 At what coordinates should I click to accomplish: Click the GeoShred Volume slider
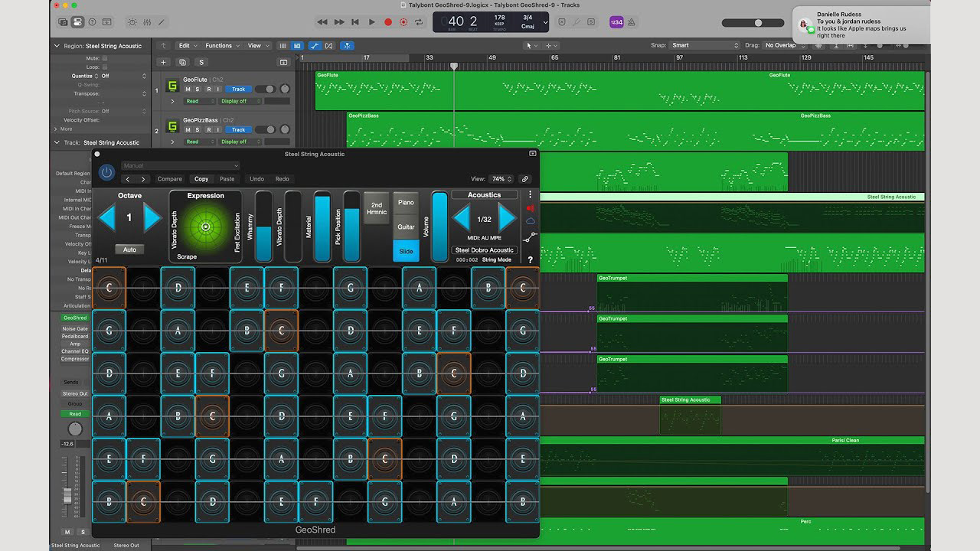(x=439, y=227)
